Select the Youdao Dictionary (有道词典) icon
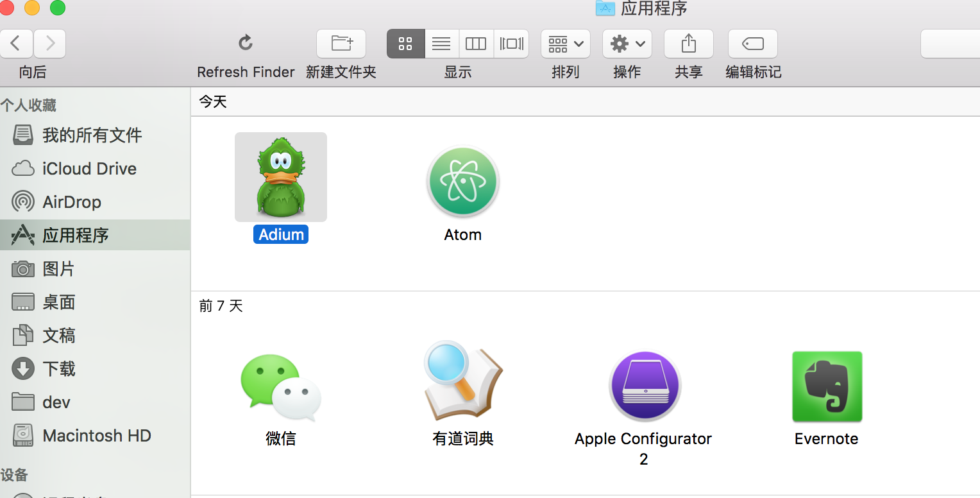 click(463, 381)
